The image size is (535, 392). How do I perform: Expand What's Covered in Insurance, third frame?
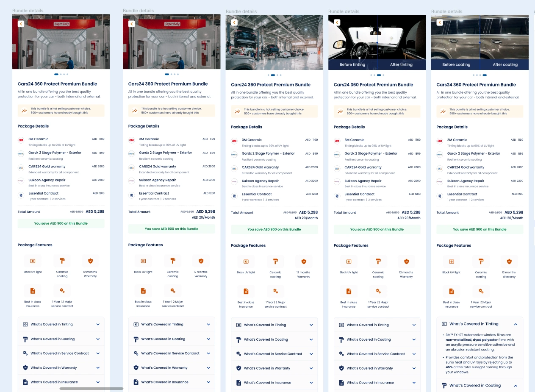[x=274, y=383]
